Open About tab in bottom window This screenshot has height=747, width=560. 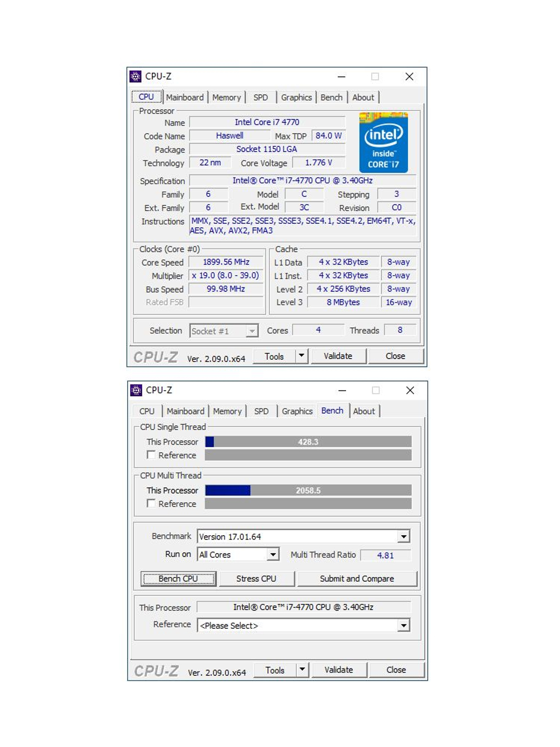(x=364, y=411)
